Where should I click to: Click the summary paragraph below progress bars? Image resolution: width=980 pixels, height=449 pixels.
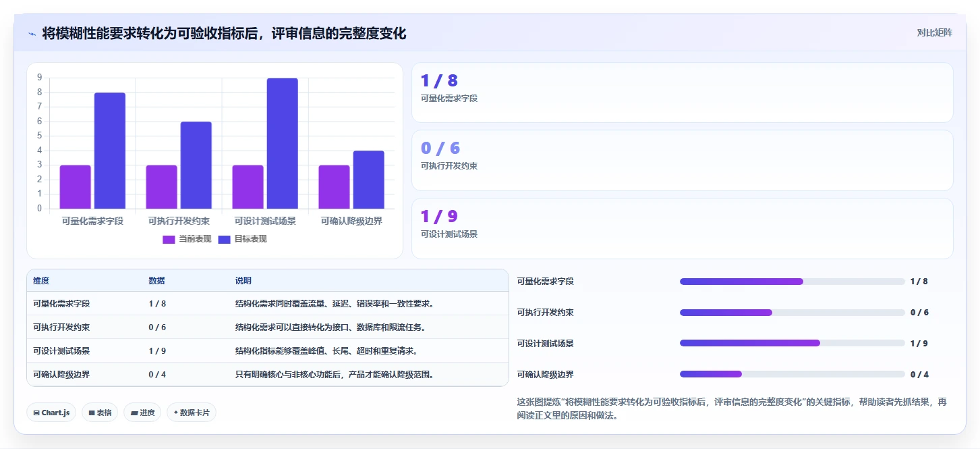(x=732, y=408)
